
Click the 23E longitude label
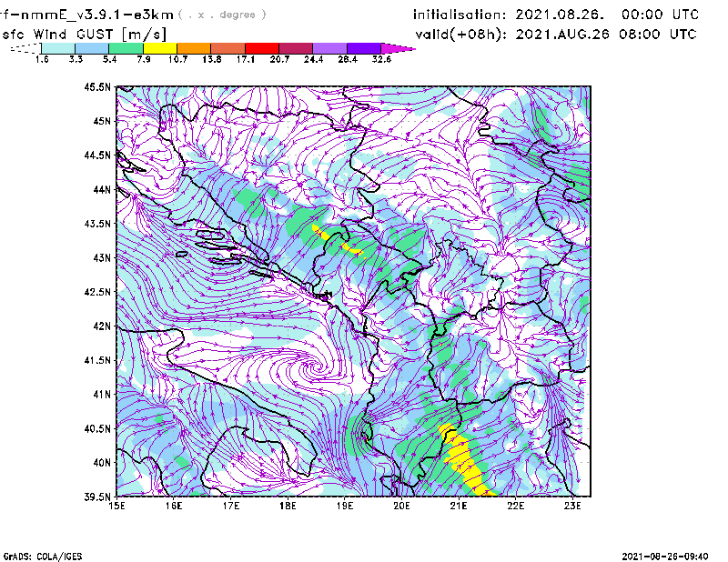click(x=572, y=506)
